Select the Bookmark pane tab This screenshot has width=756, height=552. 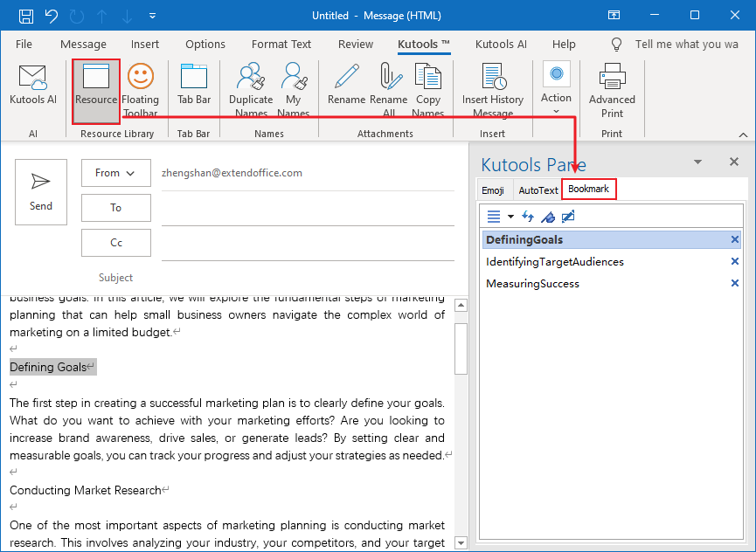point(588,189)
